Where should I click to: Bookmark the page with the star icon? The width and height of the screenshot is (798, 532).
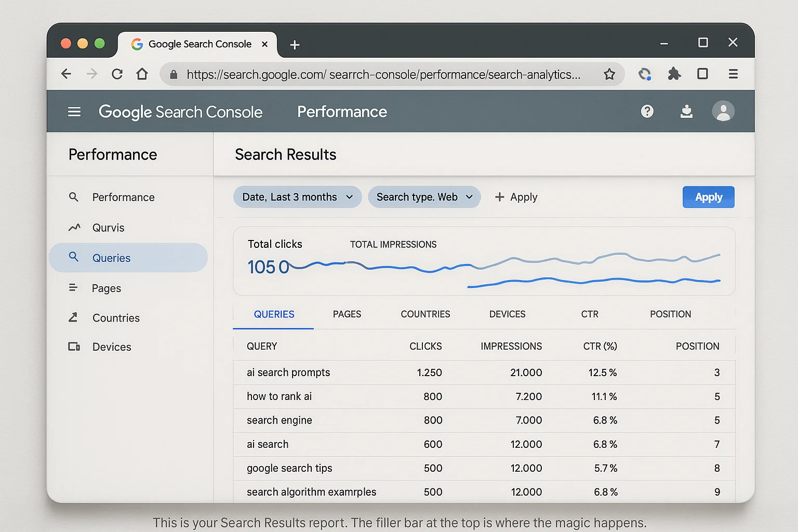point(609,74)
